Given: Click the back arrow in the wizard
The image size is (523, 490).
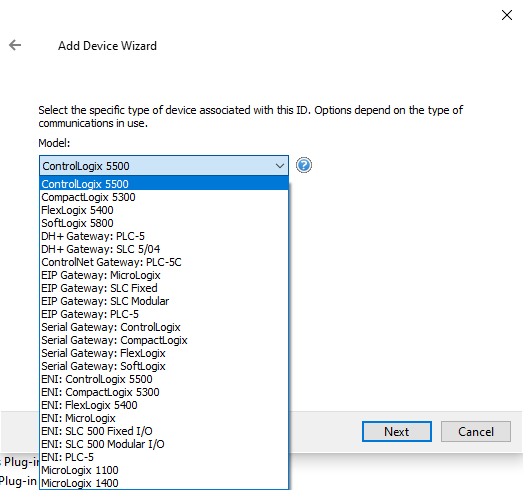Looking at the screenshot, I should 15,45.
